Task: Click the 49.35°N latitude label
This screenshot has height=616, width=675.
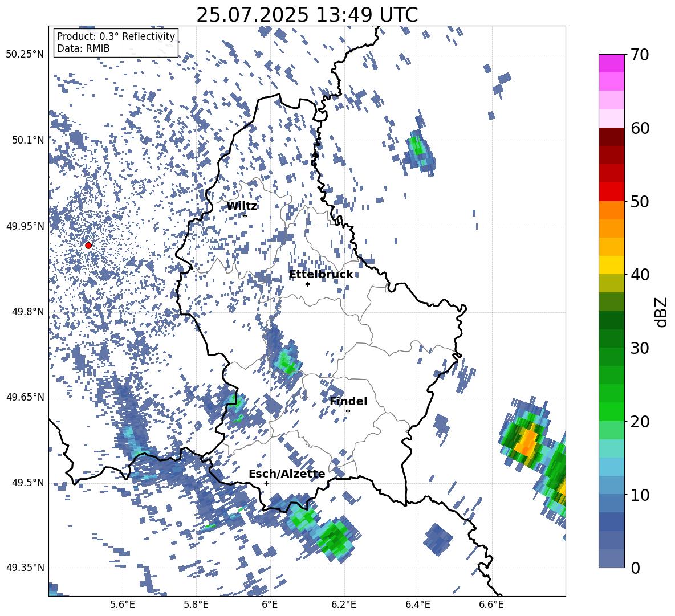Action: point(25,568)
